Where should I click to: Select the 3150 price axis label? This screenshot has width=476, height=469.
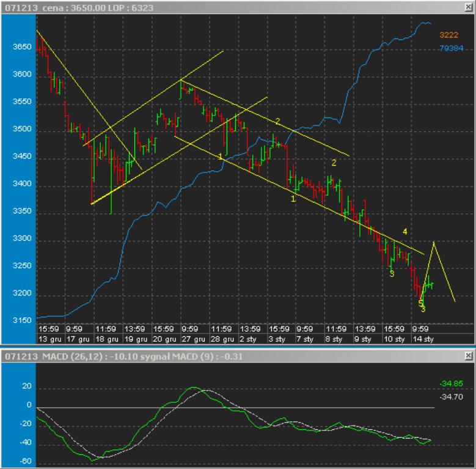tap(22, 320)
